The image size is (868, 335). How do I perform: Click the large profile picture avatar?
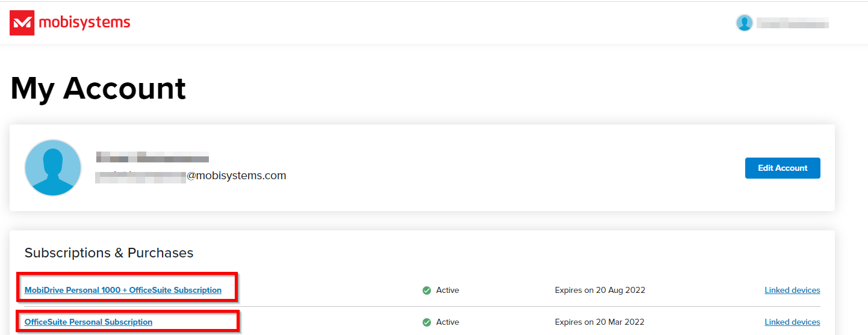(x=53, y=168)
